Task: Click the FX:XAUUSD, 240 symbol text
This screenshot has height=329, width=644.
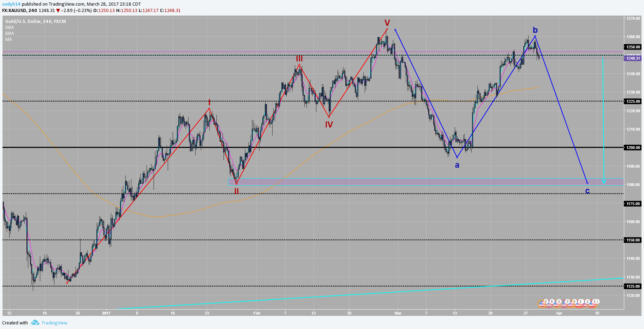Action: tap(19, 11)
